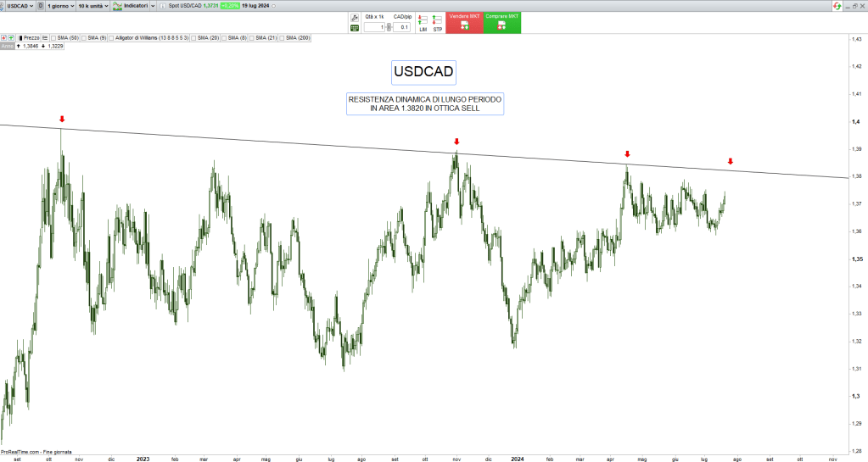Select the USDCAD title text box

coord(423,72)
